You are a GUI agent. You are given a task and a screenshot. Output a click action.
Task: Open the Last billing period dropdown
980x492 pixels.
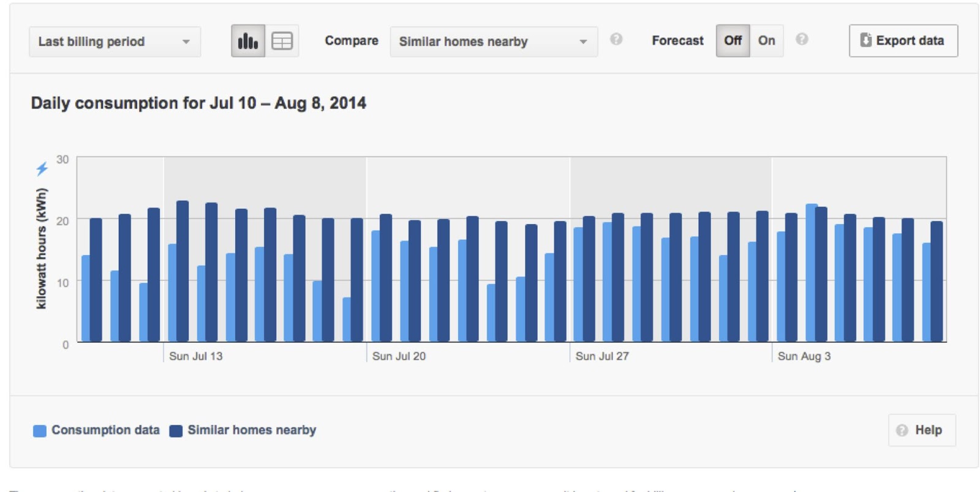[x=114, y=42]
